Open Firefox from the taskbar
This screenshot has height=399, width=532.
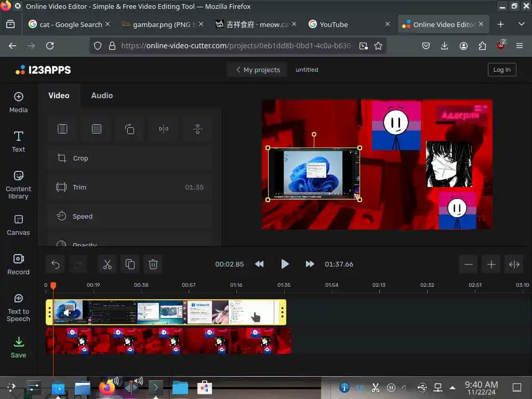point(107,388)
